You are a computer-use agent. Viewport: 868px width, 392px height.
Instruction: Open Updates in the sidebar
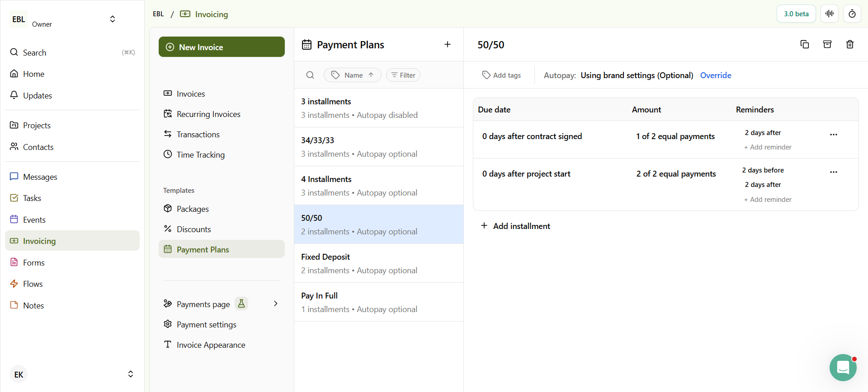(72, 95)
